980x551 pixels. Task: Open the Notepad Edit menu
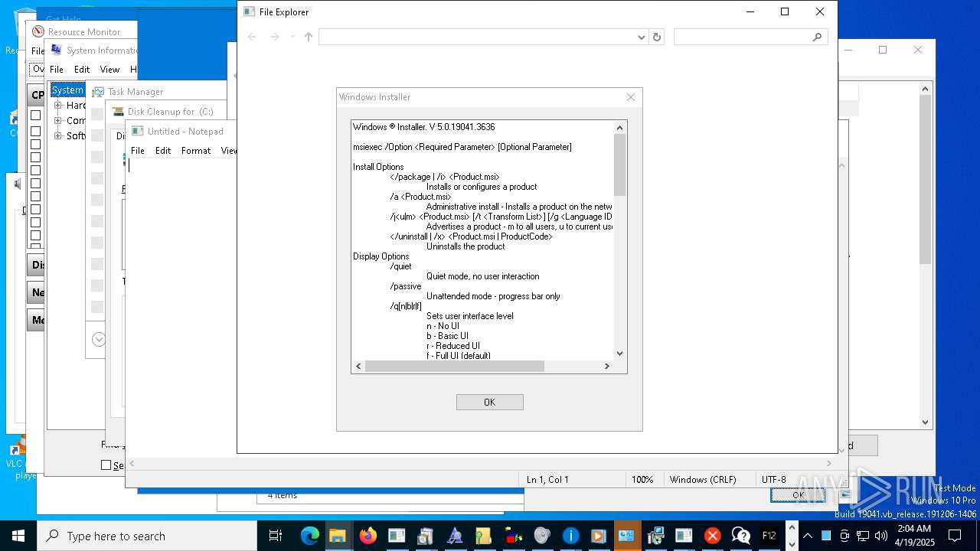163,151
